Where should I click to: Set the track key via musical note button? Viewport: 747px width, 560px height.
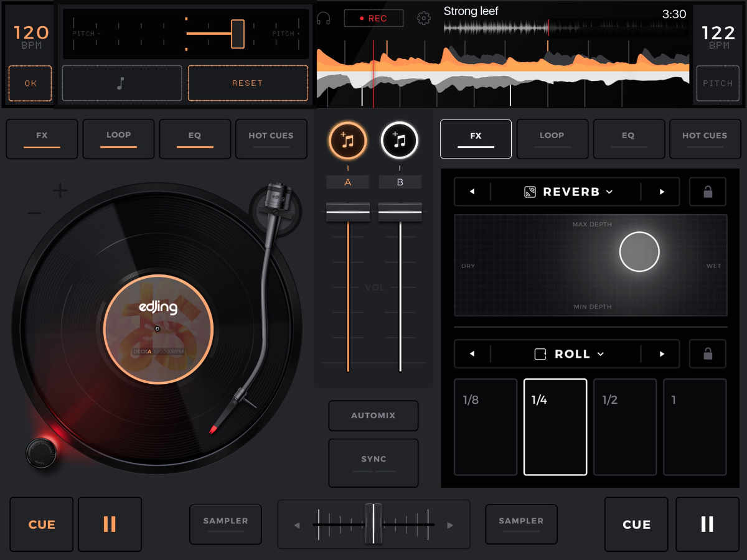point(121,83)
